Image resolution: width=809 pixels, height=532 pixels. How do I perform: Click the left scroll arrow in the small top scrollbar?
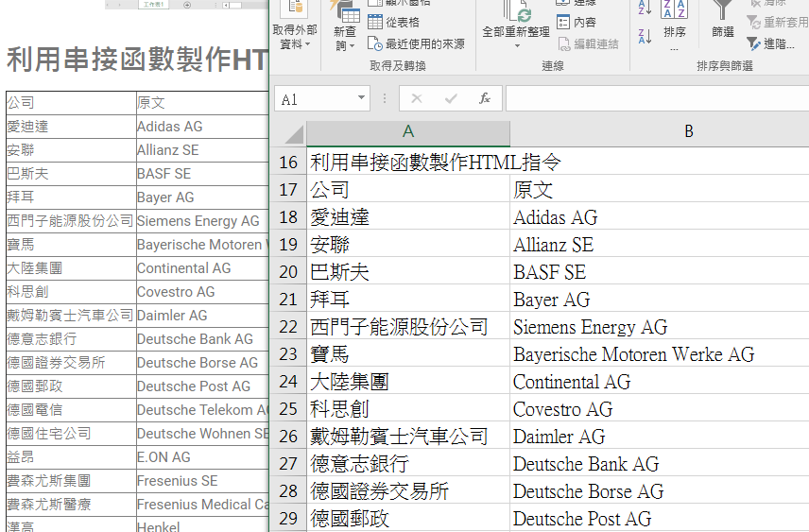226,5
